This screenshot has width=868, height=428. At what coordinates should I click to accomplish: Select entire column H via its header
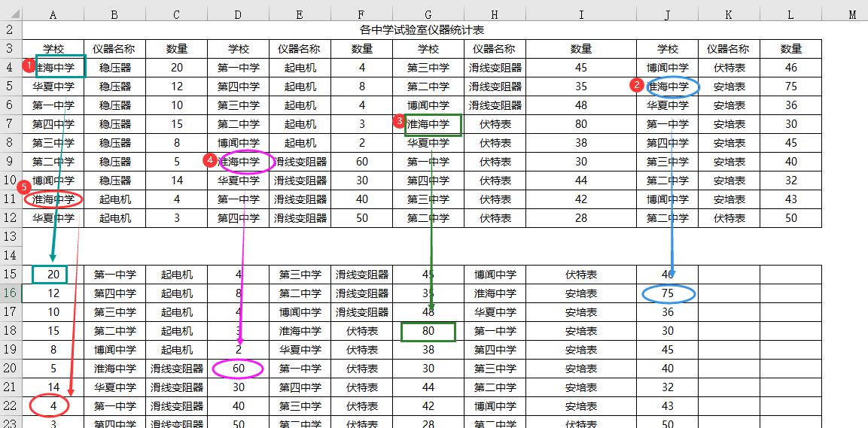(495, 15)
